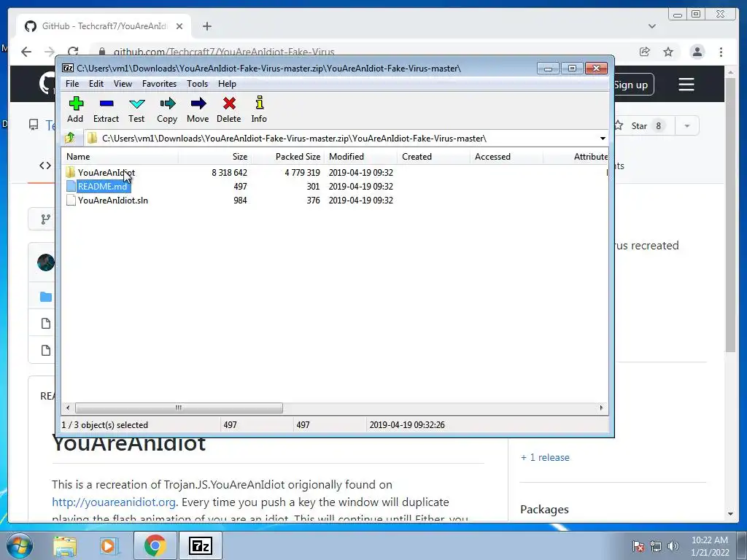Open volume control in system tray
Viewport: 747px width, 560px height.
pos(673,545)
